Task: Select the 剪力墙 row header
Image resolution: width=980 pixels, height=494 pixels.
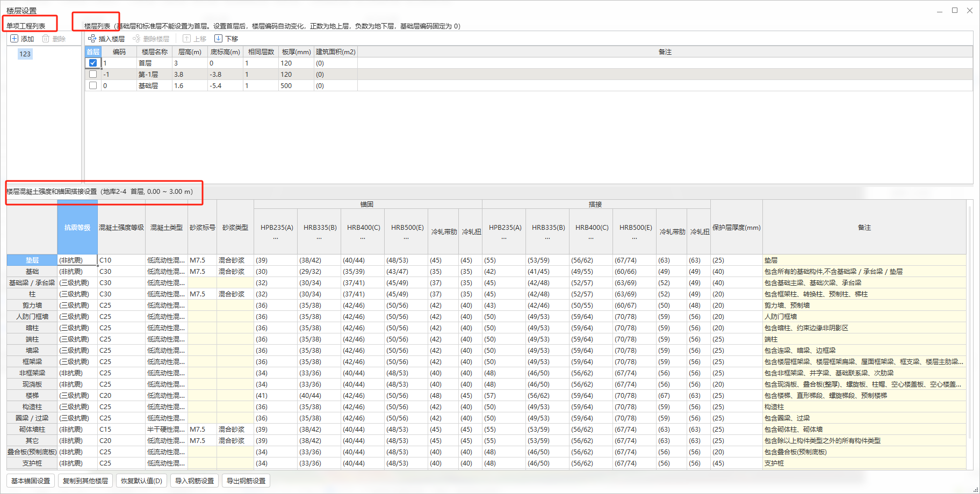Action: [32, 305]
